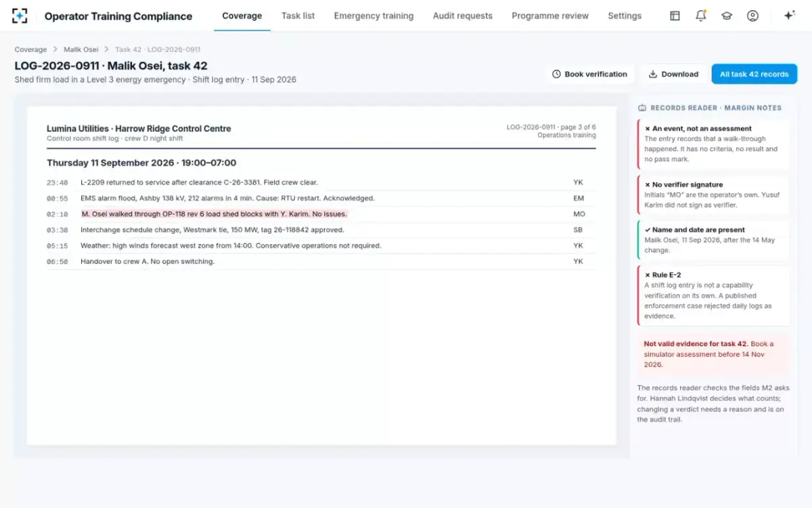This screenshot has width=812, height=508.
Task: Open 'Name and date are present' note
Action: click(713, 240)
